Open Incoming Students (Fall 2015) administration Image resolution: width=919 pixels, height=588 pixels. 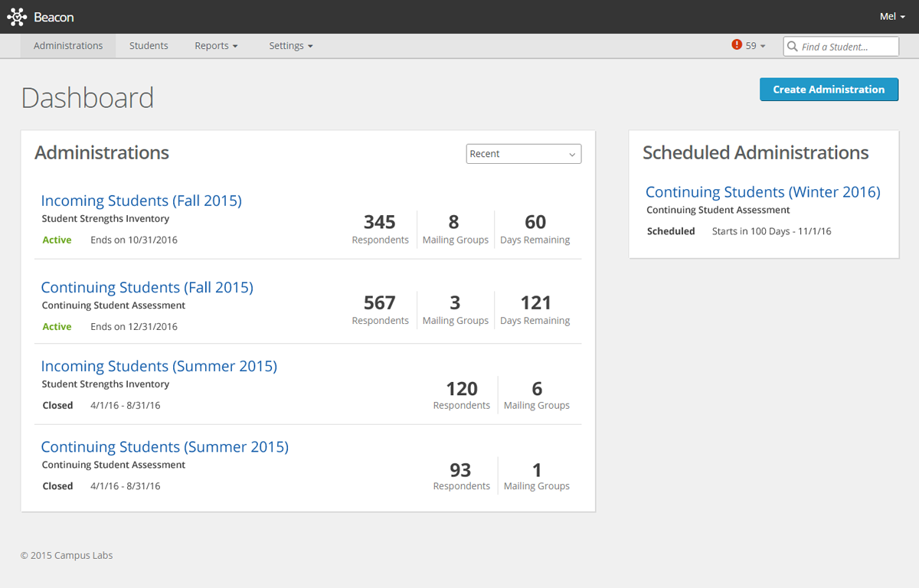point(141,201)
